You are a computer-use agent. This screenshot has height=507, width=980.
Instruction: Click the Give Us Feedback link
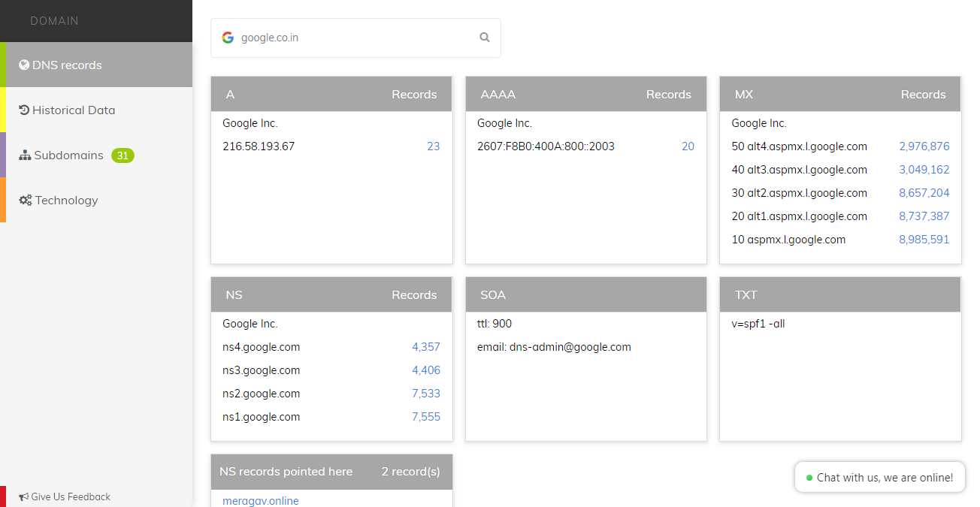[71, 497]
